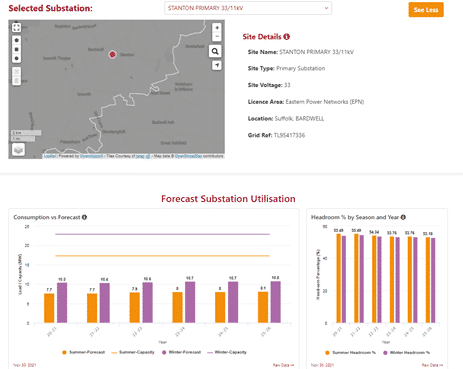Select the draw rectangle tool on map

coord(16,49)
